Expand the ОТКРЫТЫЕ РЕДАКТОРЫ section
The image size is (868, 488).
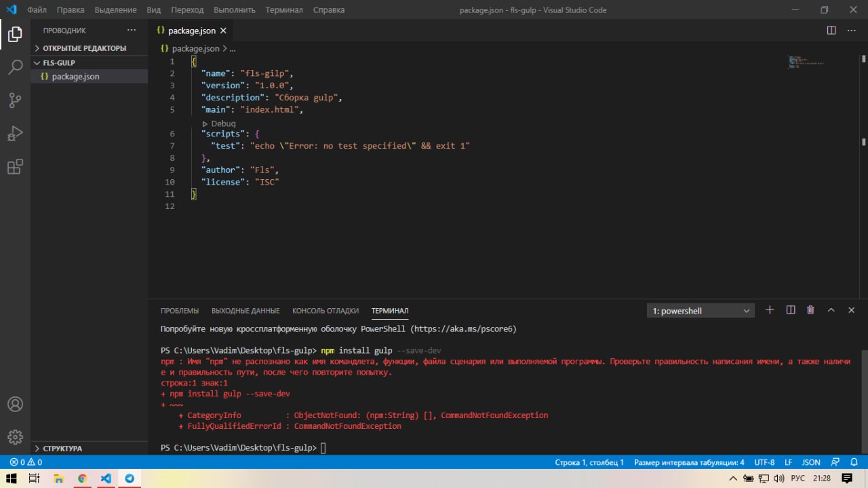[x=89, y=48]
